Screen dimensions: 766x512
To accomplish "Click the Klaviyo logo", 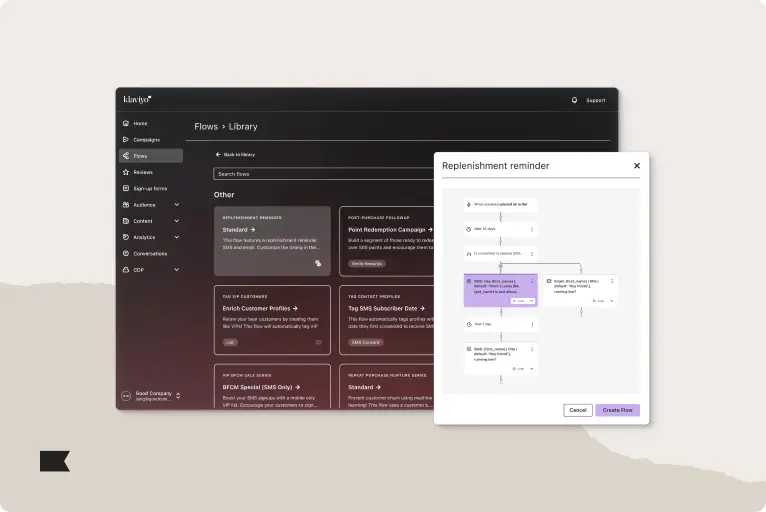I will pos(137,99).
